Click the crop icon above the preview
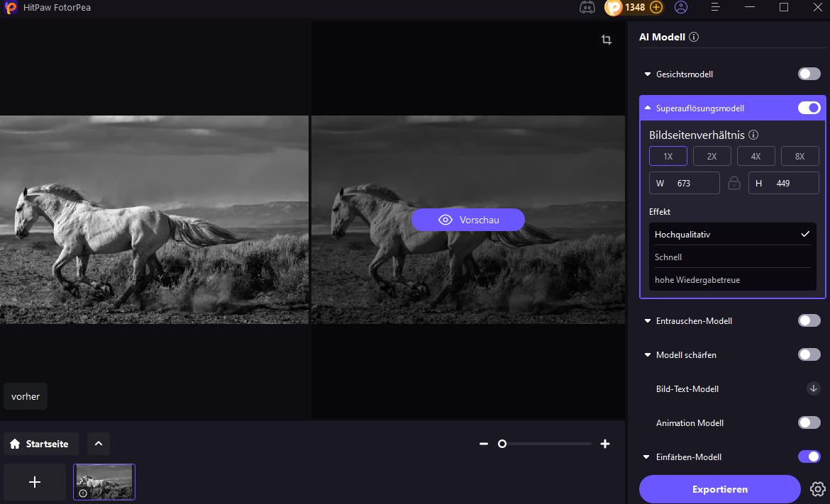 coord(607,40)
